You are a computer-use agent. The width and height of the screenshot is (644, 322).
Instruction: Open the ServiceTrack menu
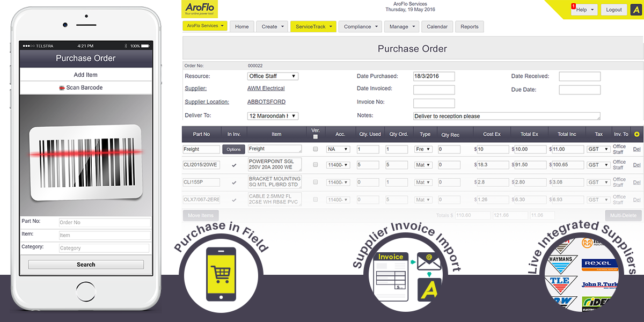[313, 26]
